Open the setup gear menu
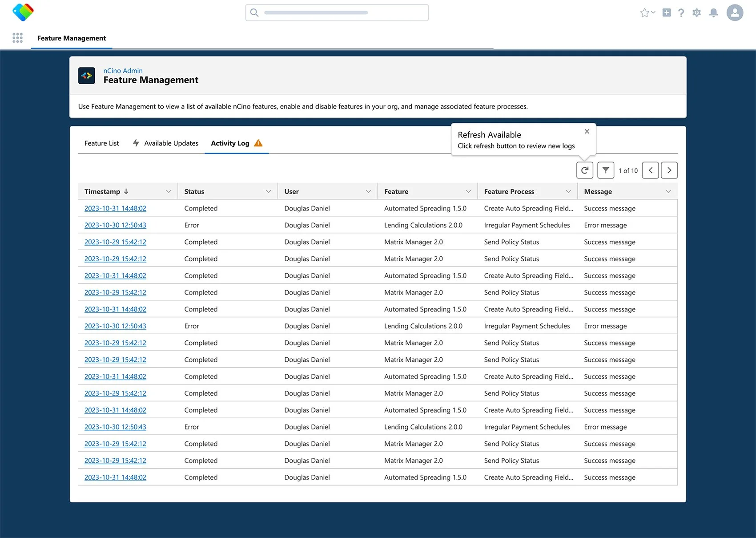This screenshot has height=538, width=756. pyautogui.click(x=697, y=12)
